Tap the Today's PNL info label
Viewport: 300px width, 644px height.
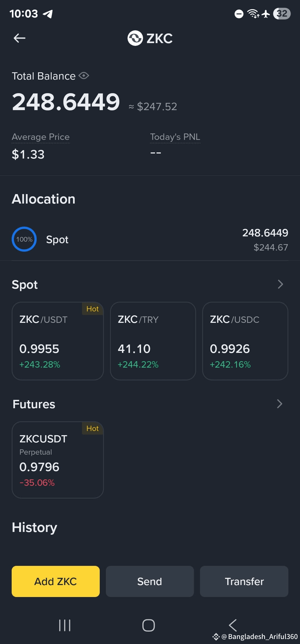pyautogui.click(x=175, y=137)
